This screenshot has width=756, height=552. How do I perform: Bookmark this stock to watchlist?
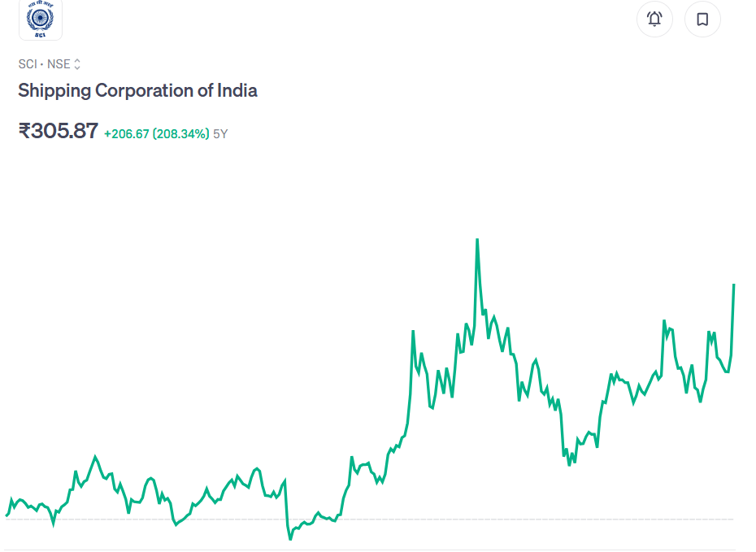tap(702, 19)
